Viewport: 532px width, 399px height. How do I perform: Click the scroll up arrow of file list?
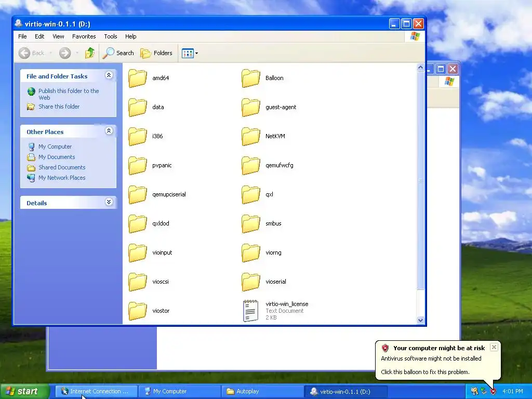point(421,68)
